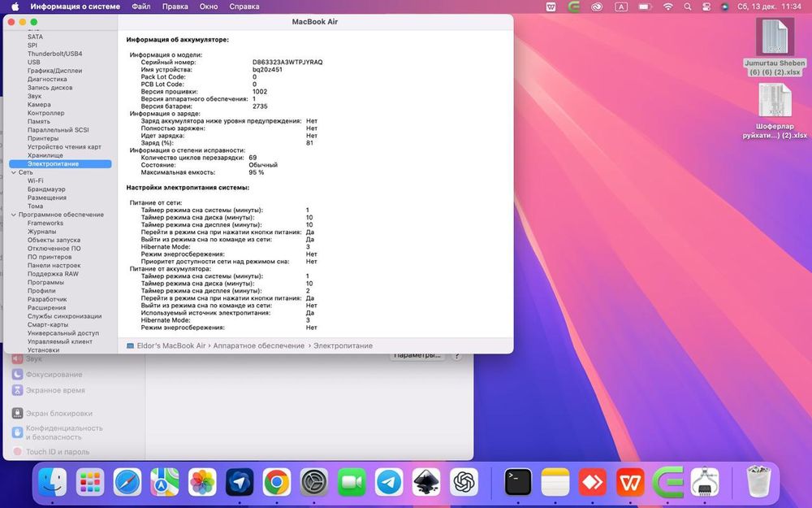Select Thunderbolt/USB4 in the sidebar
The height and width of the screenshot is (508, 812).
coord(54,54)
